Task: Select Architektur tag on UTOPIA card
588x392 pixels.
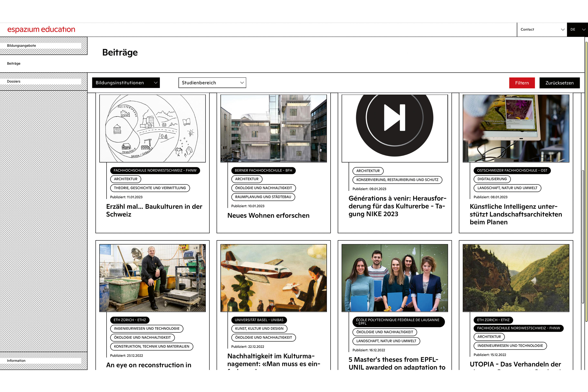Action: click(489, 337)
